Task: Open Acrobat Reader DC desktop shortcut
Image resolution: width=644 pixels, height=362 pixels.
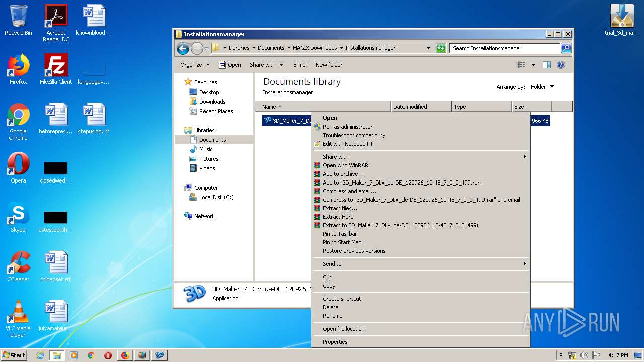Action: (x=56, y=23)
